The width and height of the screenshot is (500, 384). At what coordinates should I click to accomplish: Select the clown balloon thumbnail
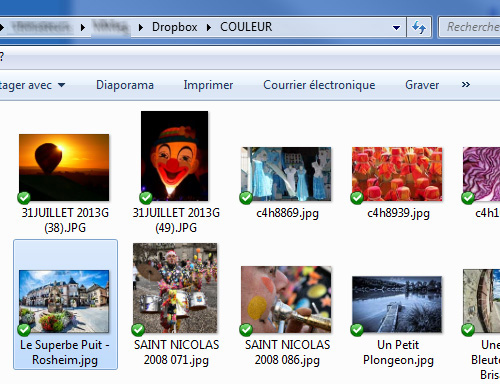point(175,156)
